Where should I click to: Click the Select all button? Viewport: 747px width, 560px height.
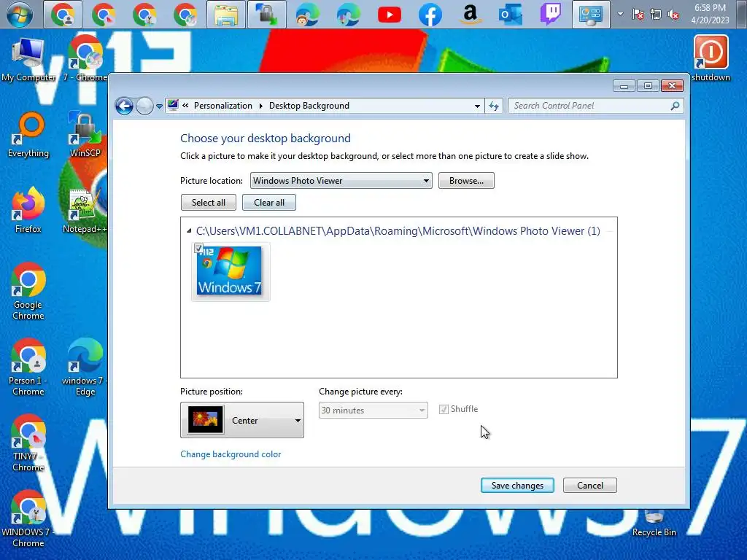pyautogui.click(x=208, y=203)
